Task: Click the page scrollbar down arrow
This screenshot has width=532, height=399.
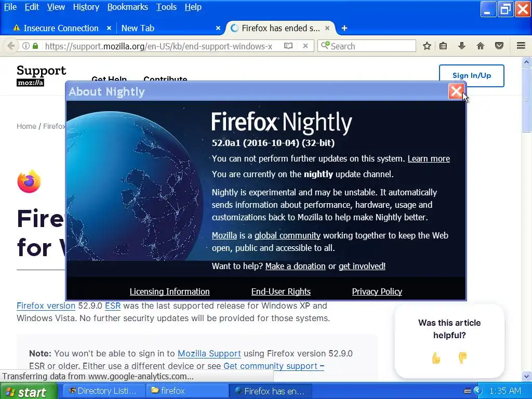Action: [x=527, y=376]
